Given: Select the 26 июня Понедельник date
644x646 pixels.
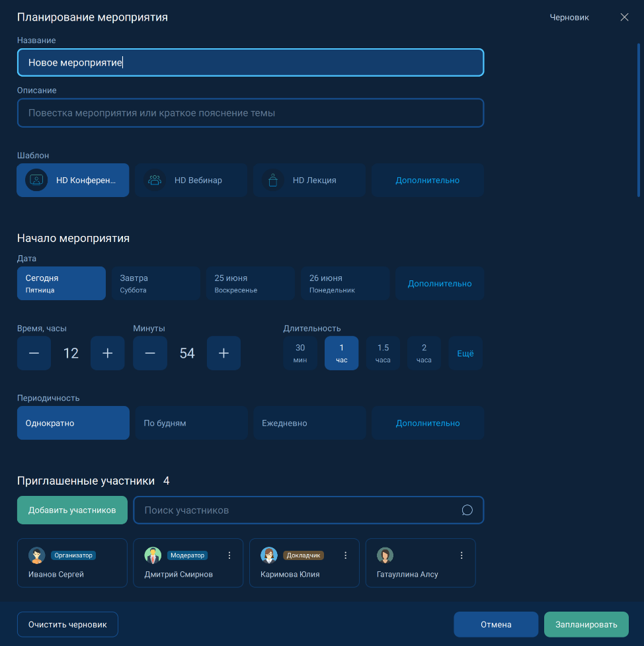Looking at the screenshot, I should click(344, 284).
